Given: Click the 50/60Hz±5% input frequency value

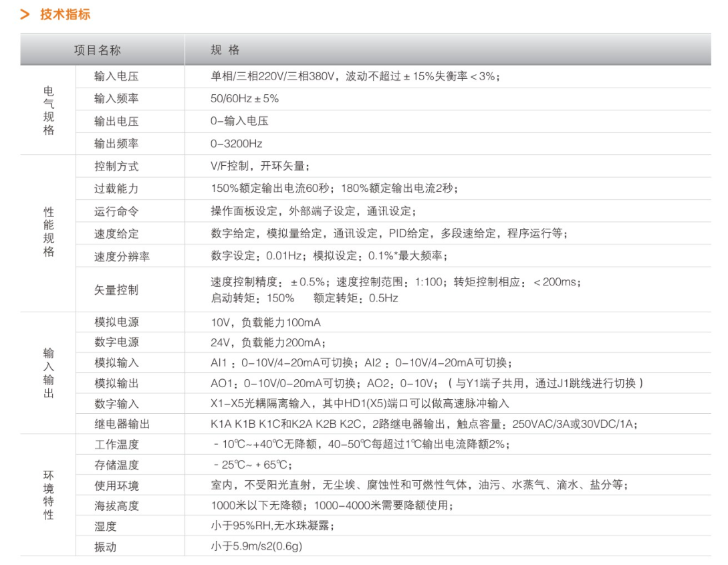Looking at the screenshot, I should pos(245,99).
